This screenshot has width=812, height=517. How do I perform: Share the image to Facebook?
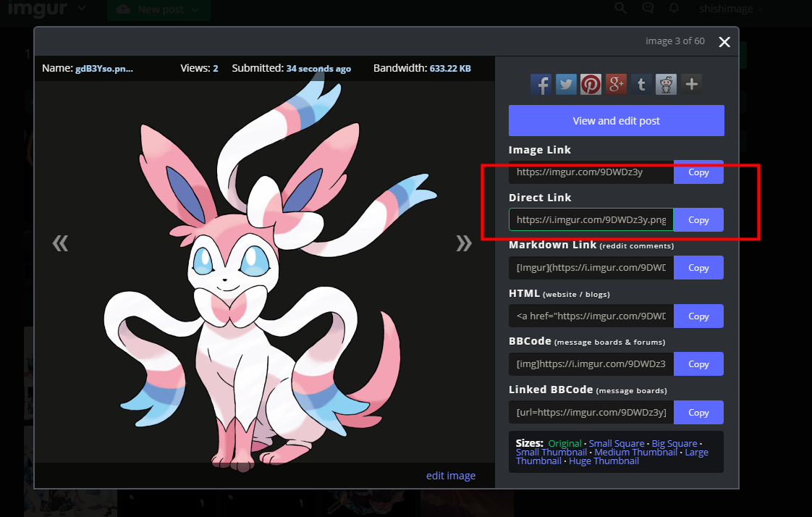pos(541,84)
